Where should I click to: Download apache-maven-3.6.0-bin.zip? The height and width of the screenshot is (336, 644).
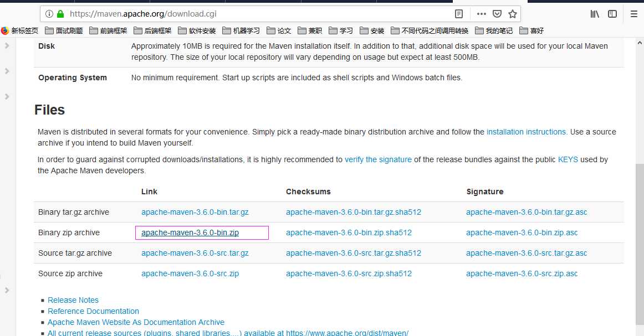[x=190, y=232]
